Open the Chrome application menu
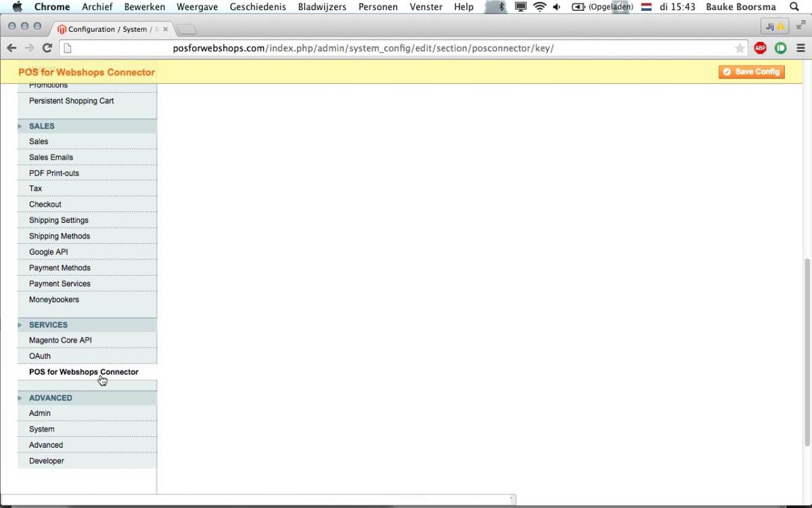The image size is (812, 508). [52, 7]
